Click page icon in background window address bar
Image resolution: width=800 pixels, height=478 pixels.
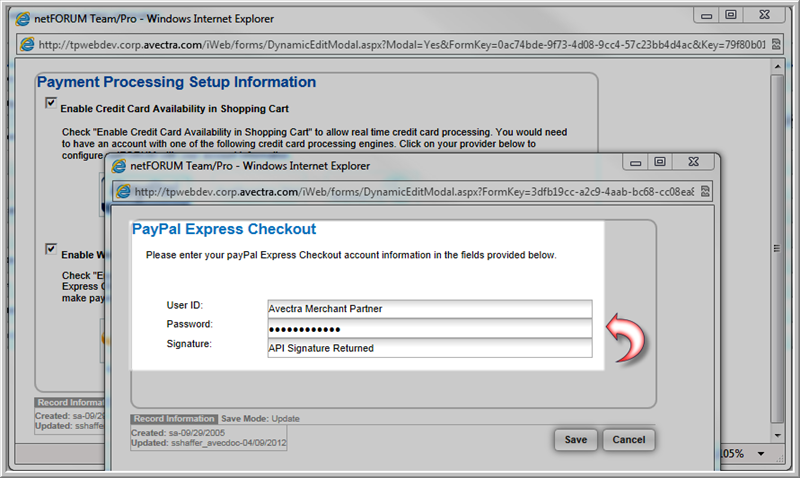click(x=27, y=44)
